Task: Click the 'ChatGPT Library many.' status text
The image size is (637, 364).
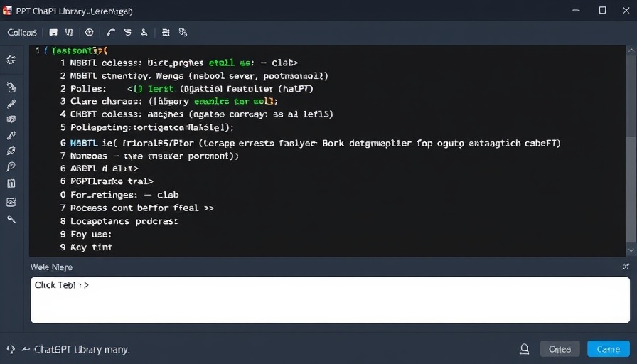Action: (82, 349)
